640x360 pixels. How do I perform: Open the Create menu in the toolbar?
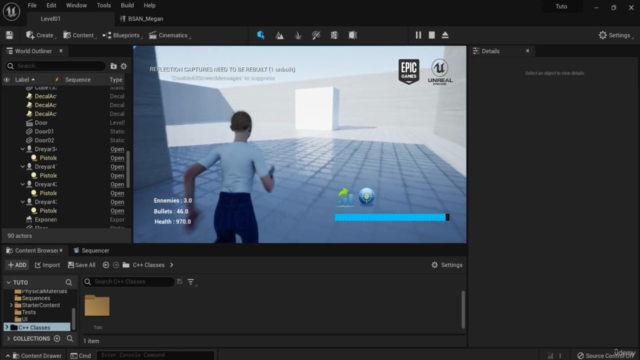40,35
